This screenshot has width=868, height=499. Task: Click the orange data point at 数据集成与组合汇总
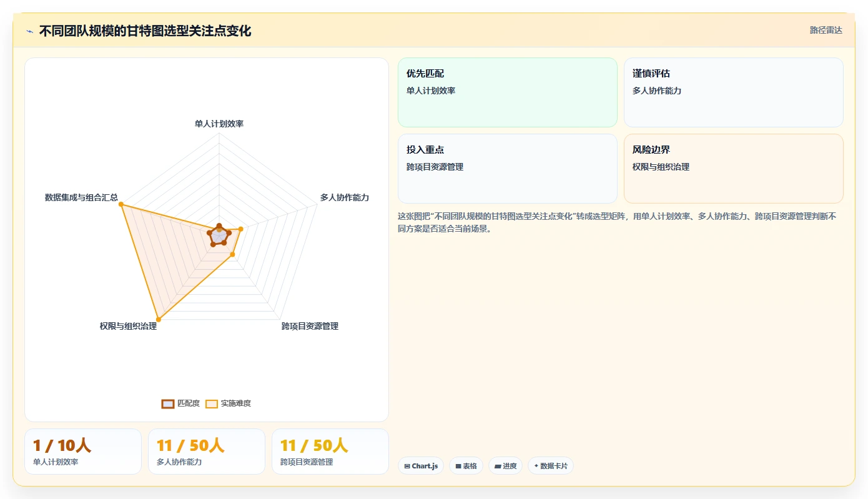[121, 204]
